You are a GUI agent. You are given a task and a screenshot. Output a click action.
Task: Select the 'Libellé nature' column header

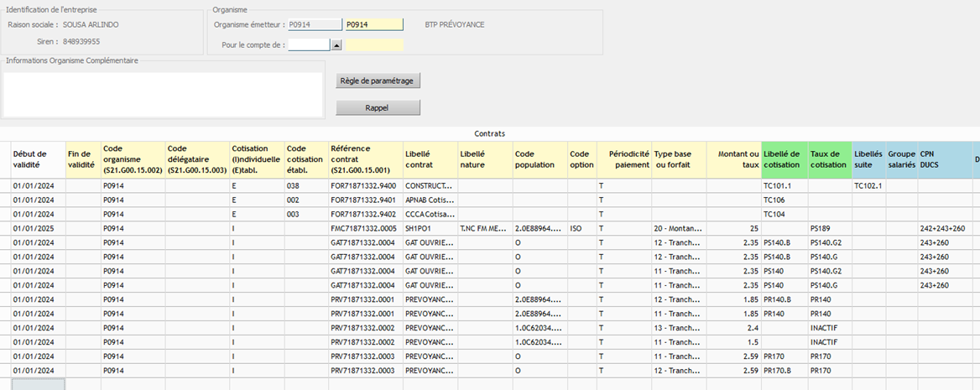coord(485,159)
